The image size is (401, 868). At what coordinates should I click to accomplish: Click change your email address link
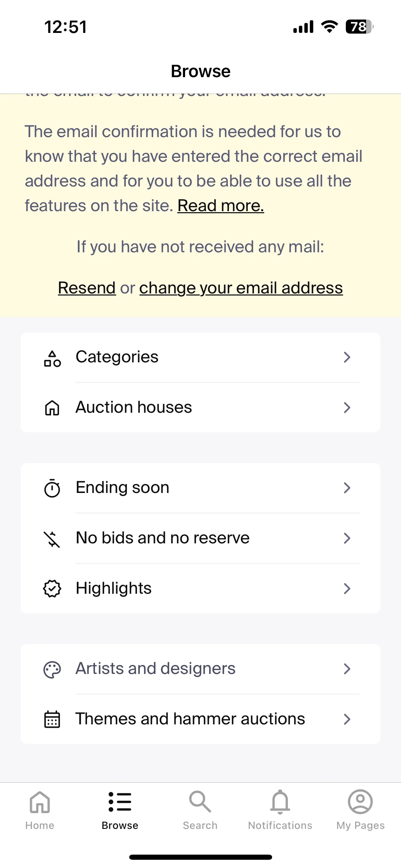click(x=241, y=288)
